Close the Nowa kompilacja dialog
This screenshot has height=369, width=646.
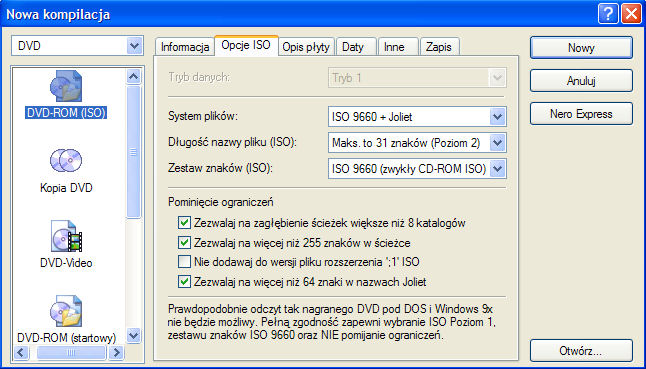point(631,15)
